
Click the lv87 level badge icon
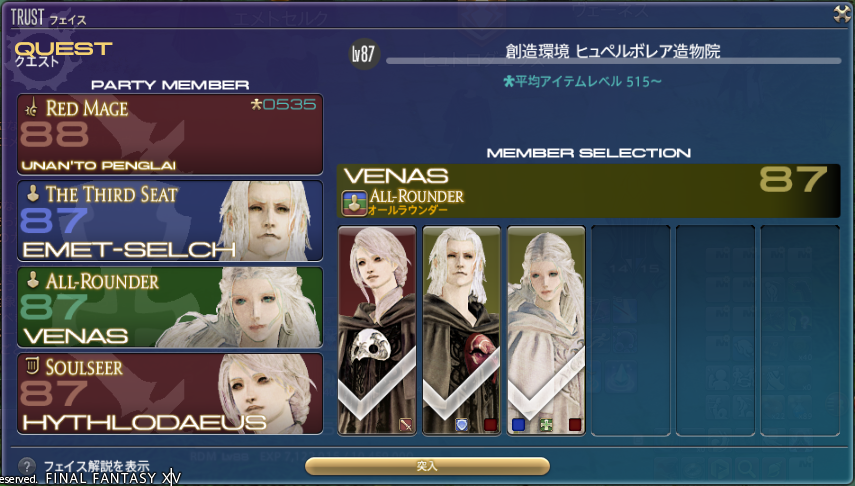click(x=363, y=53)
